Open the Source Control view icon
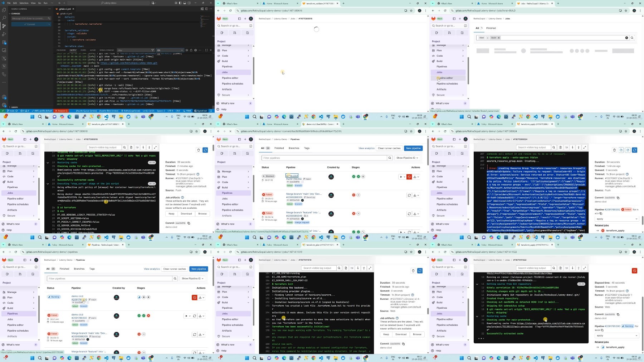 point(4,26)
